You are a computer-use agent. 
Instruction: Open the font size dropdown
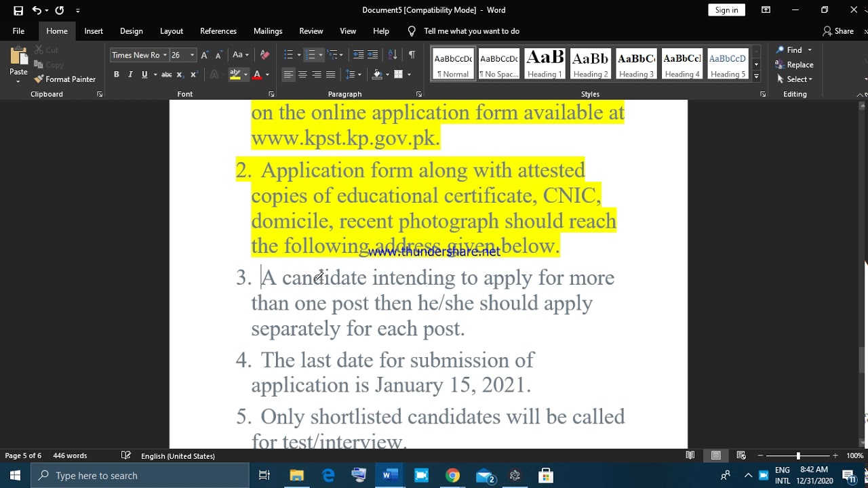click(x=193, y=55)
